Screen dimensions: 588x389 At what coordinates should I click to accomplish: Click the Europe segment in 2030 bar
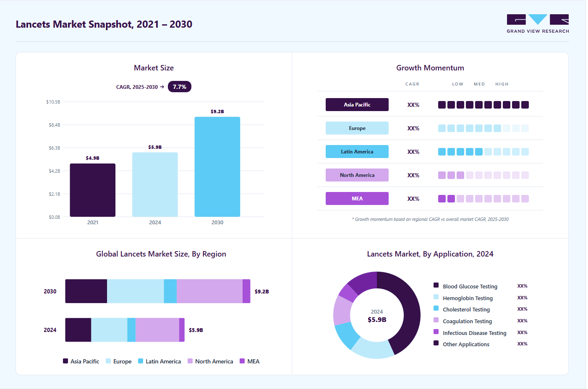[136, 291]
